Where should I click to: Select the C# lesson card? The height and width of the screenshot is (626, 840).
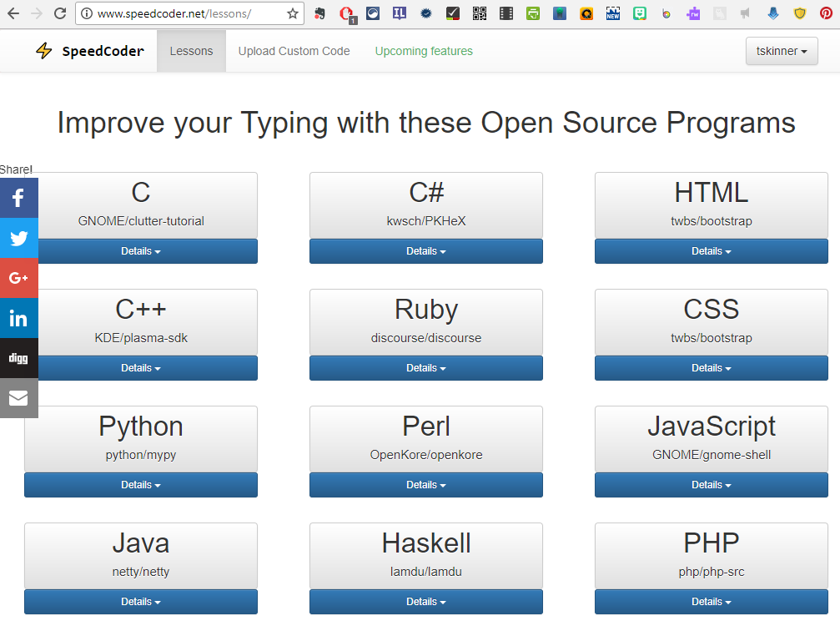(x=426, y=206)
